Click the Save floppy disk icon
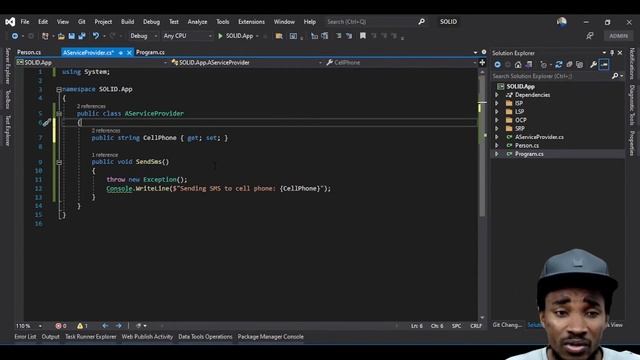This screenshot has width=640, height=360. (71, 36)
